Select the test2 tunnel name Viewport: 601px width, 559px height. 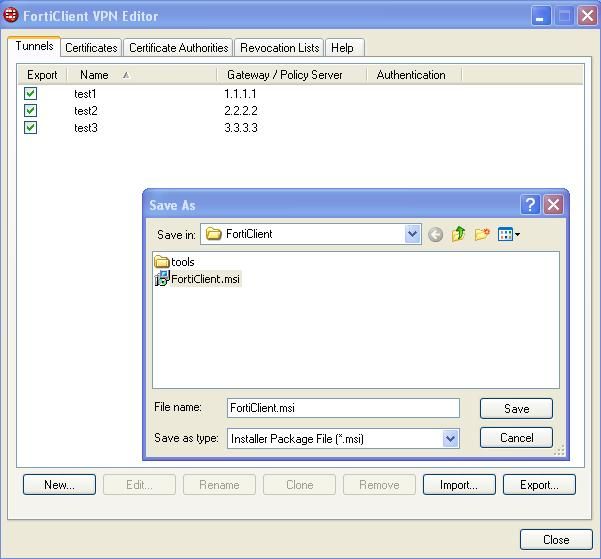coord(86,111)
